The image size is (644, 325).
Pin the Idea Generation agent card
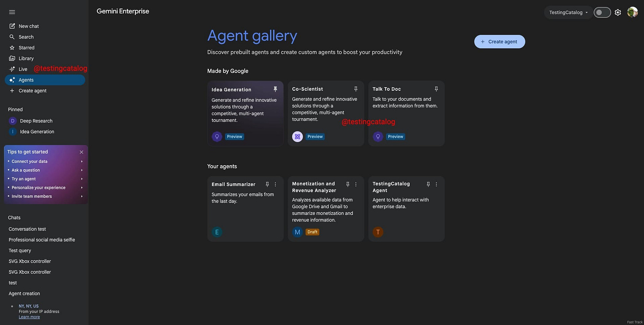275,89
